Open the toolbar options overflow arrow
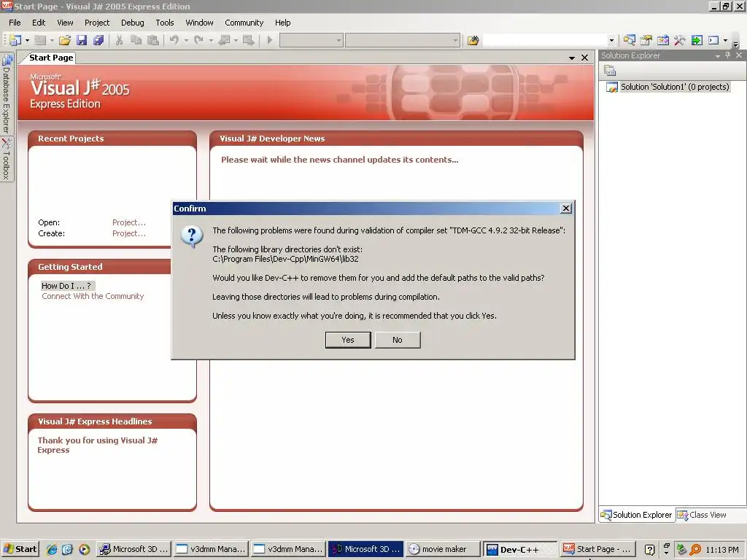The height and width of the screenshot is (560, 747). pyautogui.click(x=736, y=43)
